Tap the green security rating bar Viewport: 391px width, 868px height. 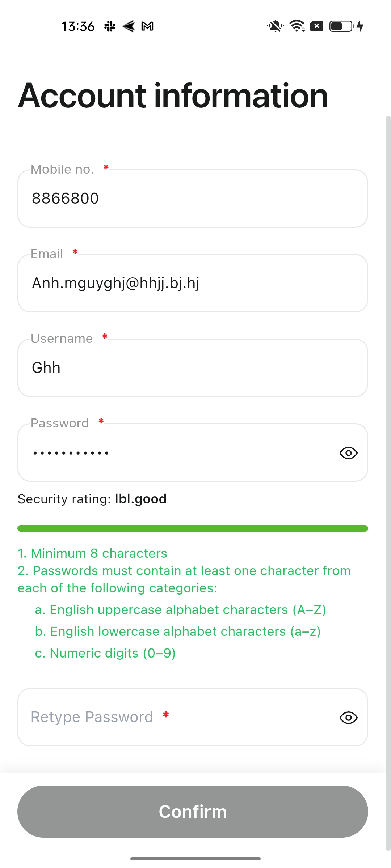tap(193, 528)
